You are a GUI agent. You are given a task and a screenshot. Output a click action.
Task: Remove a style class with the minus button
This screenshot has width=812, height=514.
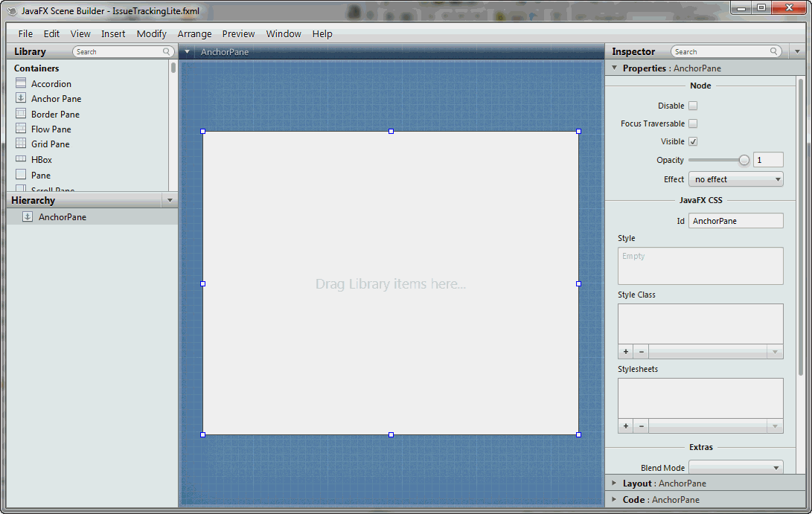point(641,352)
